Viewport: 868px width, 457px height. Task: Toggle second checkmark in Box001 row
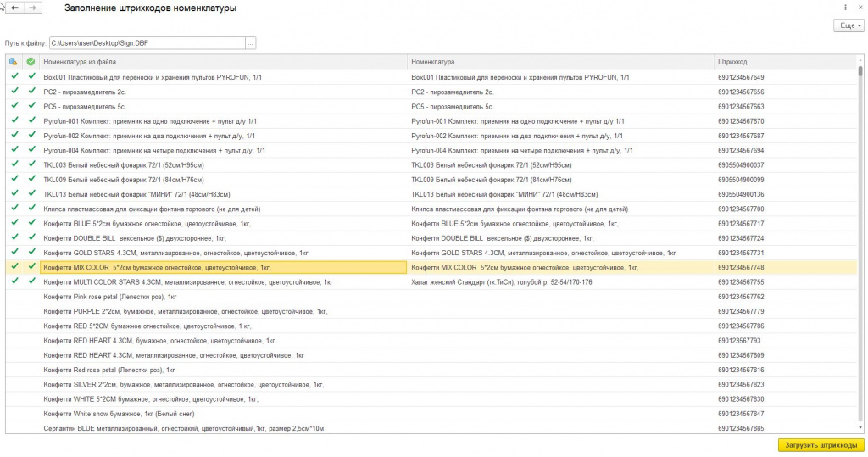[x=31, y=77]
